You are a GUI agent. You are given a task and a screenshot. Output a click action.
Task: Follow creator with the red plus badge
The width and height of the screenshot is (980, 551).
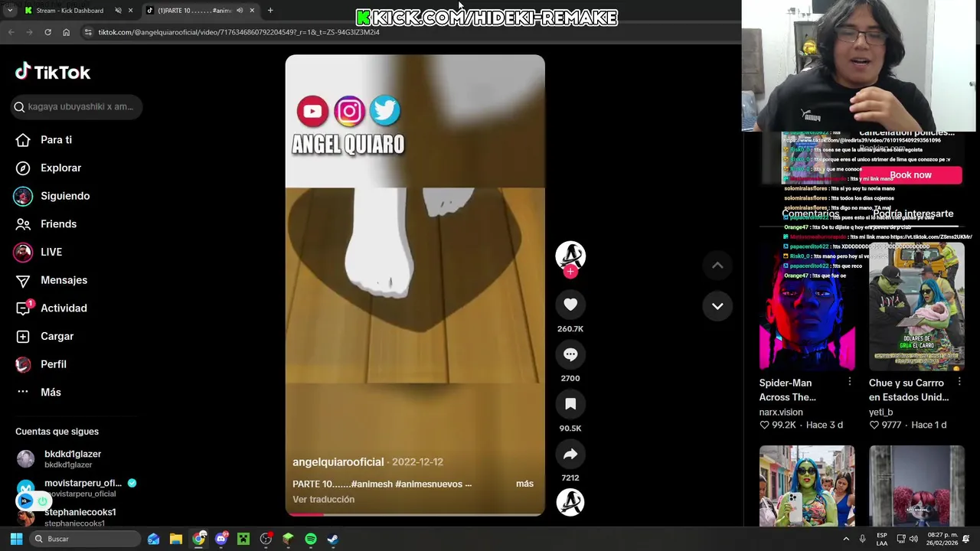pos(570,272)
